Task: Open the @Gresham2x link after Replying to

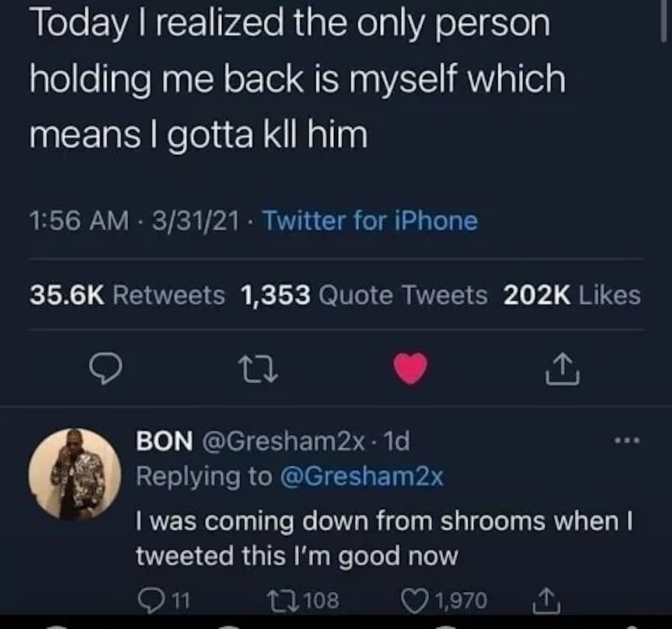Action: (362, 476)
